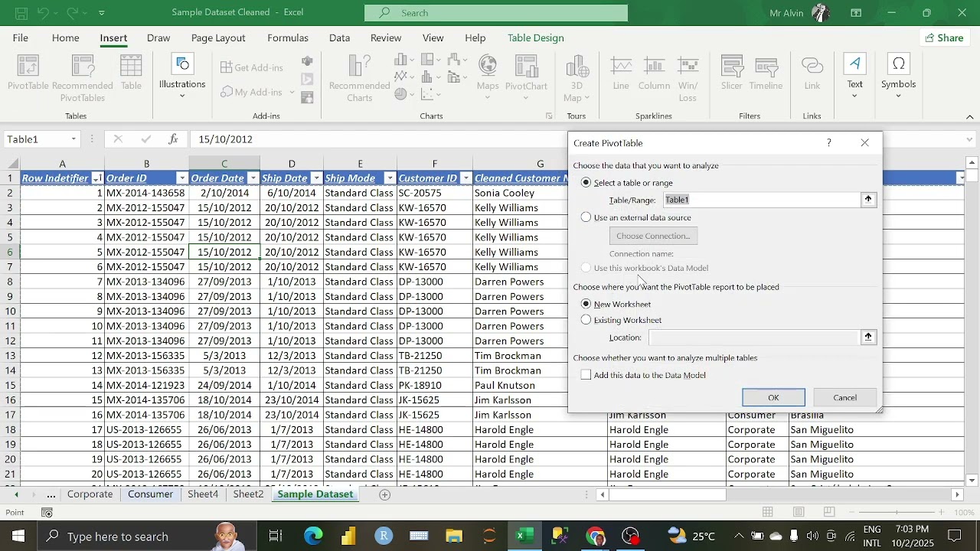
Task: Click the insert function fx icon
Action: point(174,139)
